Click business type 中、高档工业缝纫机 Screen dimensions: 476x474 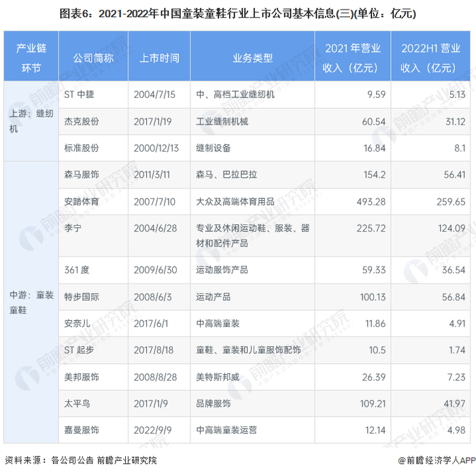point(235,95)
